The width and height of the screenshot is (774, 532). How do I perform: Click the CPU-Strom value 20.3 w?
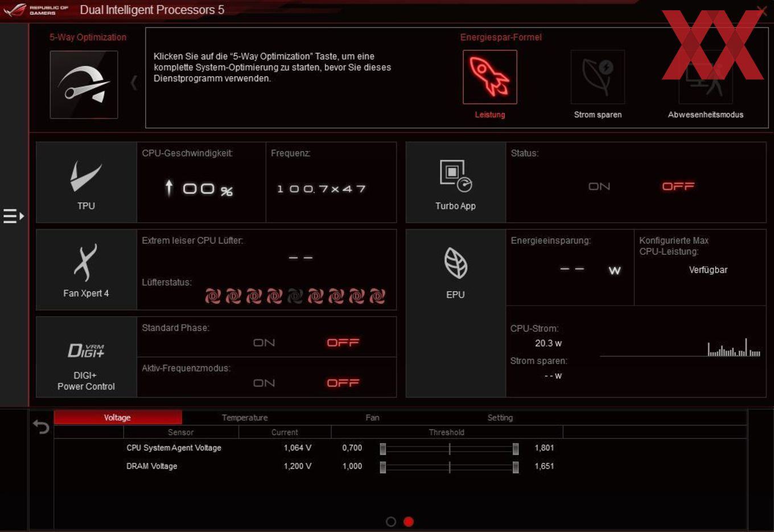point(548,343)
